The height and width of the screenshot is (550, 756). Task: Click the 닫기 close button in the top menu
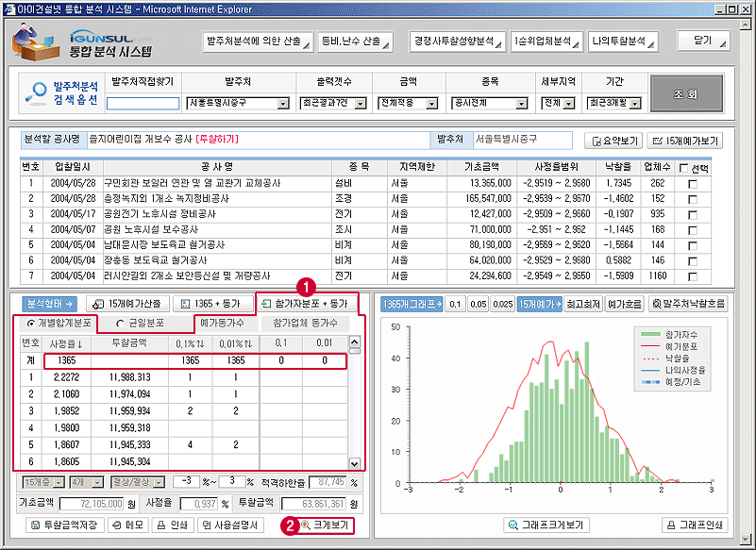703,41
